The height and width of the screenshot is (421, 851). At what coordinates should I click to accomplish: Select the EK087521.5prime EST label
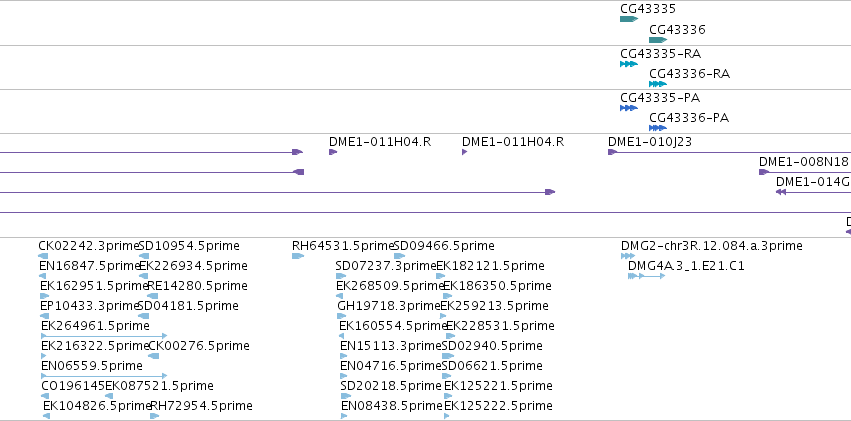pos(160,386)
